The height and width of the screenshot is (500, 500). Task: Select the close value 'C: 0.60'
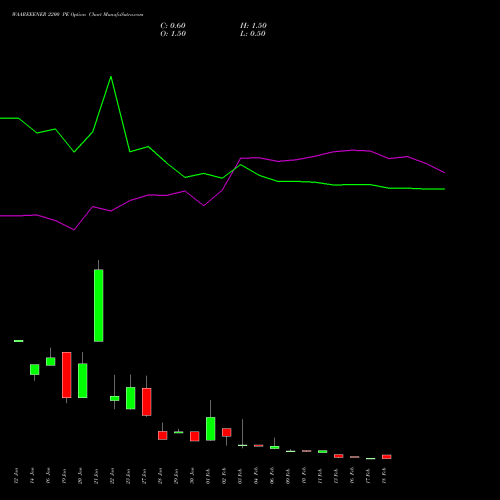coord(173,26)
